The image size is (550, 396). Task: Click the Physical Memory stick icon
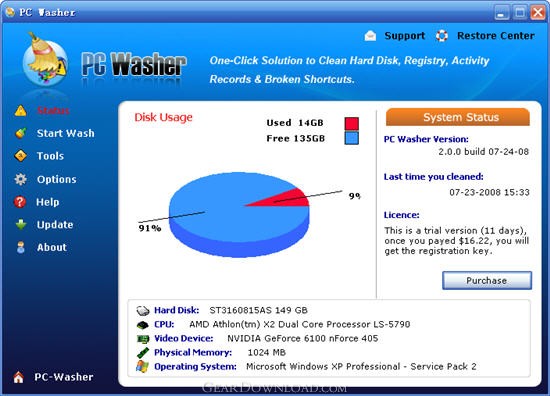(143, 353)
